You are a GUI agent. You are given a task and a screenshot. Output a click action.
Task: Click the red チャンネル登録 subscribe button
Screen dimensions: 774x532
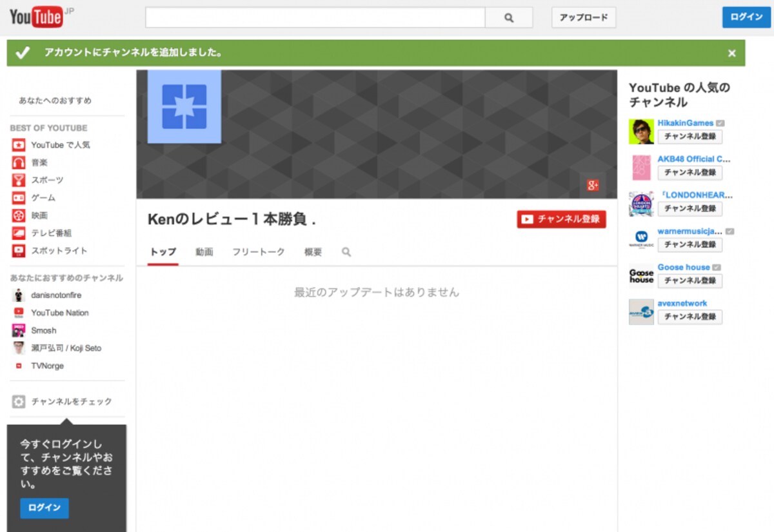click(561, 219)
